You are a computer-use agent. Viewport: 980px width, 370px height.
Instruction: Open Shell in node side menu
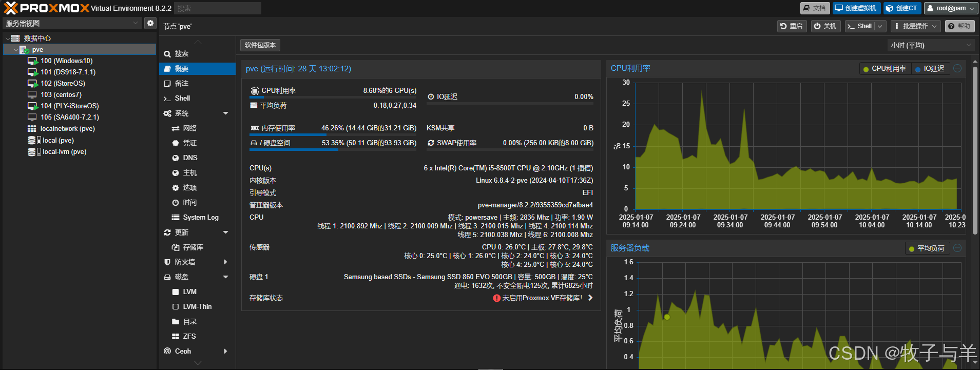pyautogui.click(x=197, y=99)
